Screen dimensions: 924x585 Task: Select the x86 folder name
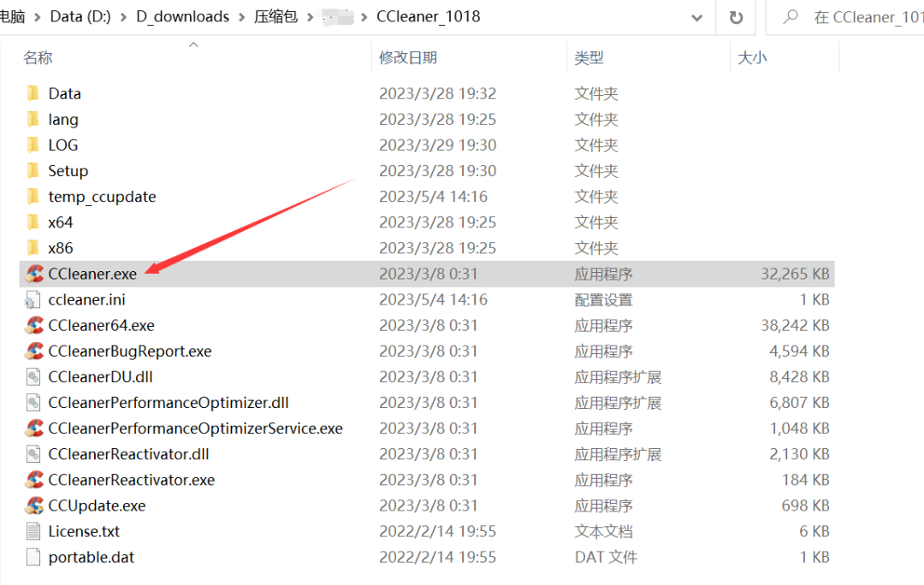[x=61, y=248]
